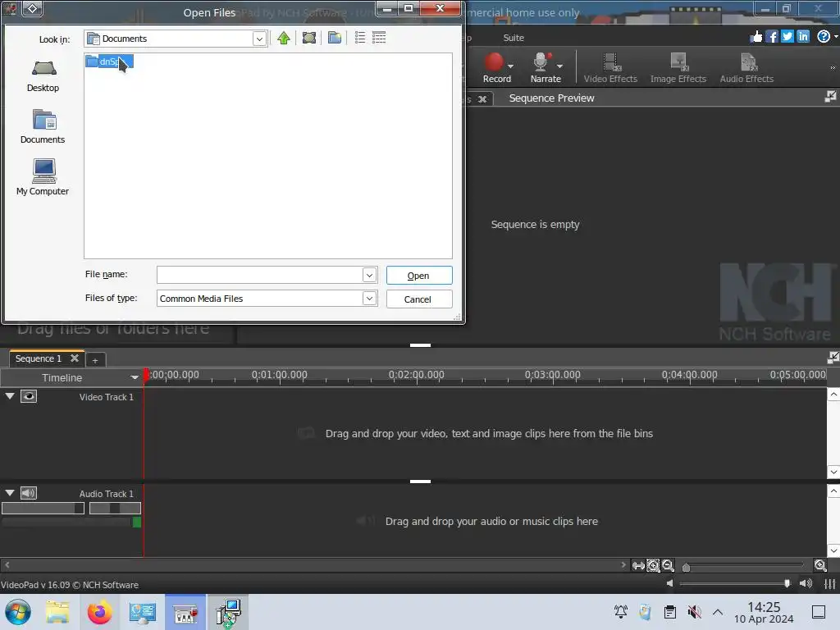
Task: Create a new folder in Open Files dialog
Action: pos(335,38)
